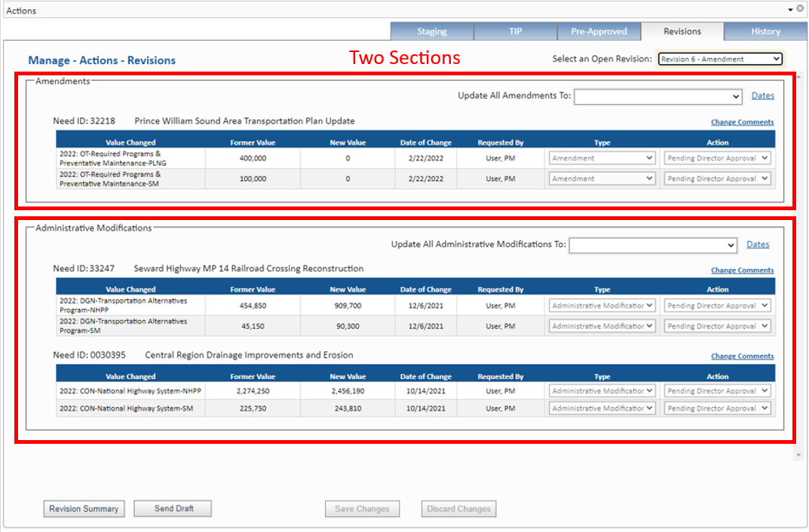The image size is (809, 532).
Task: Expand Update All Amendments To dropdown
Action: (657, 96)
